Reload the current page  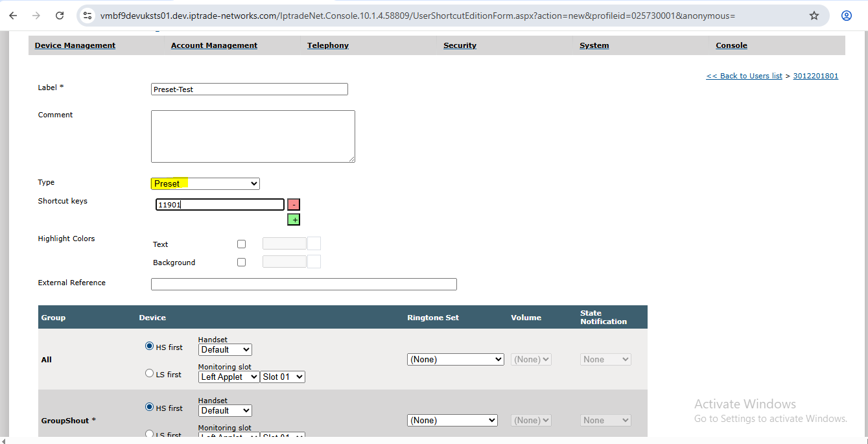coord(60,16)
